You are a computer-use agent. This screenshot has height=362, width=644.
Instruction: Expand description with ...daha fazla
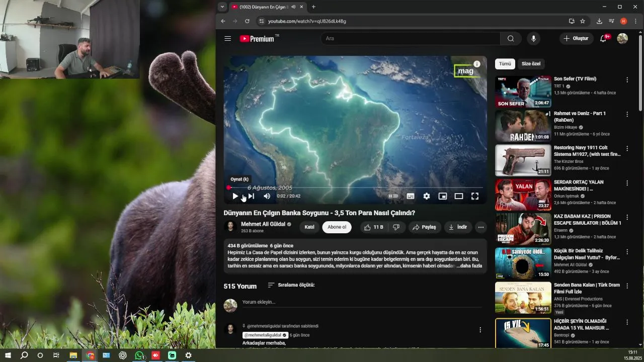pyautogui.click(x=469, y=265)
